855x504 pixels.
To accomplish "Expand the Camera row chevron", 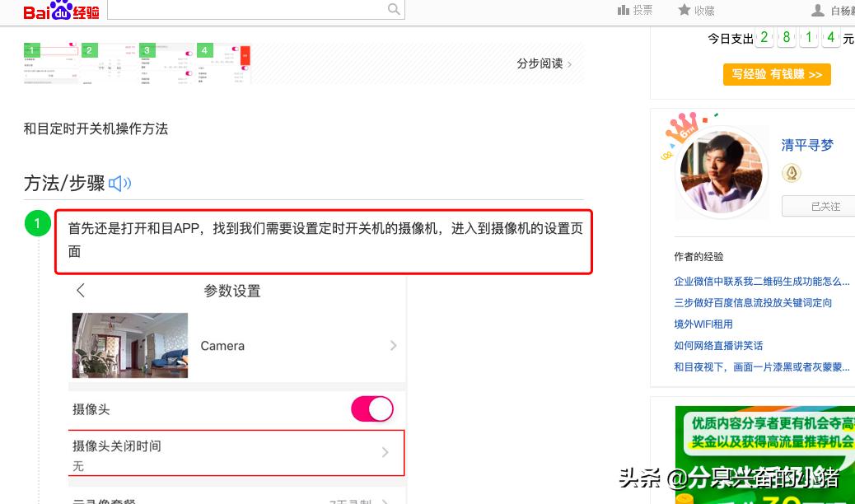I will pyautogui.click(x=394, y=345).
